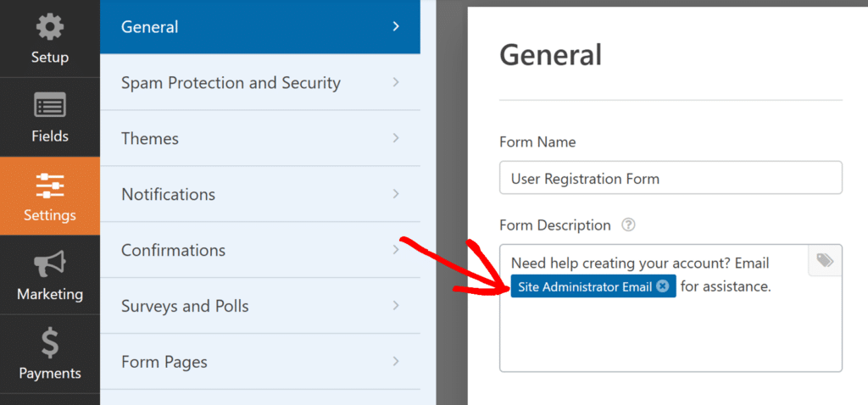Click the smart tags icon in description
This screenshot has width=868, height=405.
pos(824,261)
